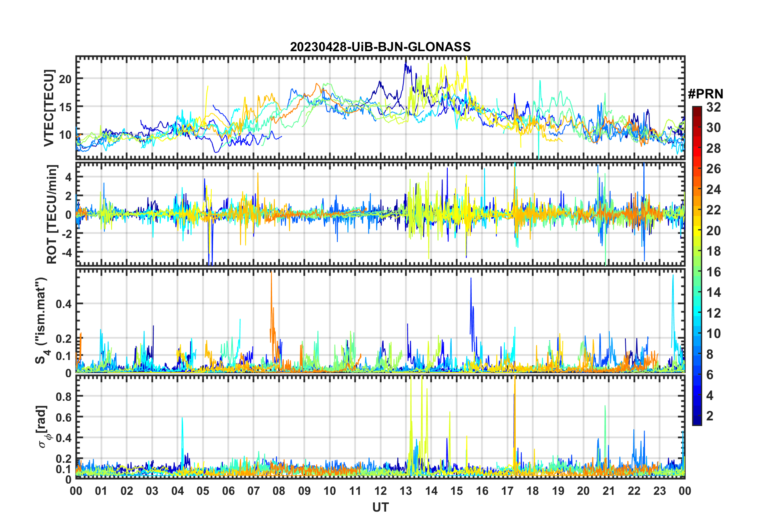Click the 12 hour tick on the UT axis
761x532 pixels.
(x=380, y=491)
